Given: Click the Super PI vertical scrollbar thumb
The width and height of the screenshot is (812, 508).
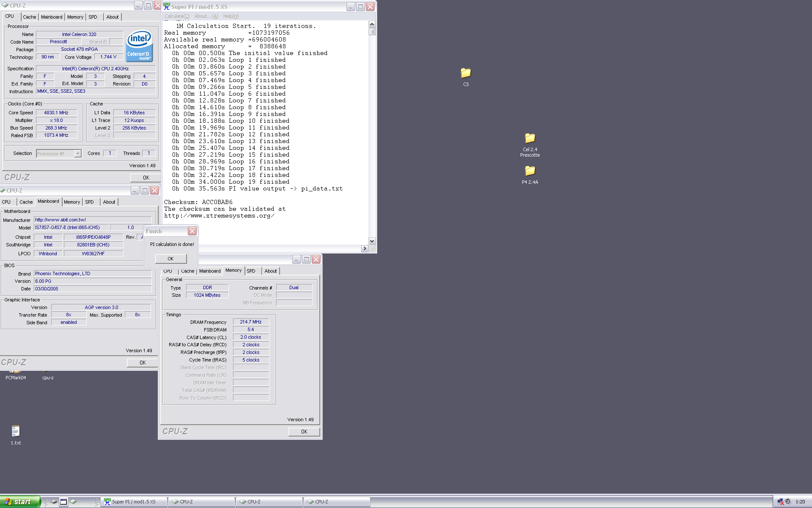Looking at the screenshot, I should [x=372, y=31].
